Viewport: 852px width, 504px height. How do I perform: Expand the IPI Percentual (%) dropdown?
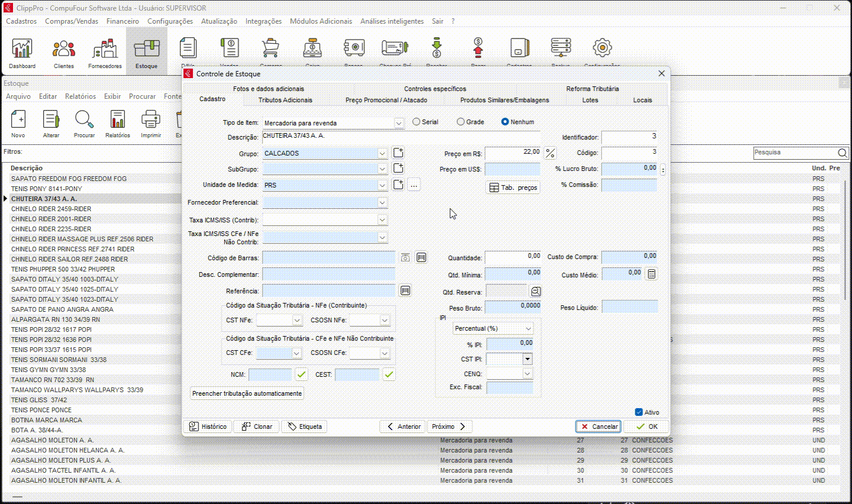pos(528,328)
